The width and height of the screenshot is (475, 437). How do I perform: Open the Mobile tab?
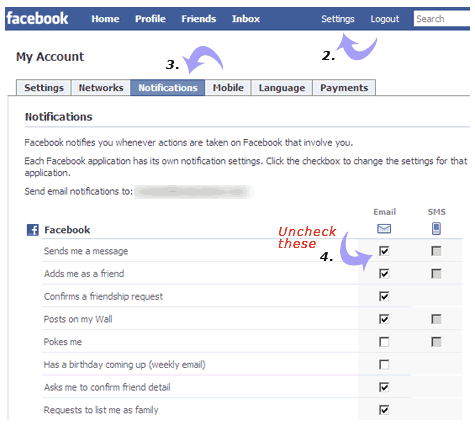tap(228, 88)
